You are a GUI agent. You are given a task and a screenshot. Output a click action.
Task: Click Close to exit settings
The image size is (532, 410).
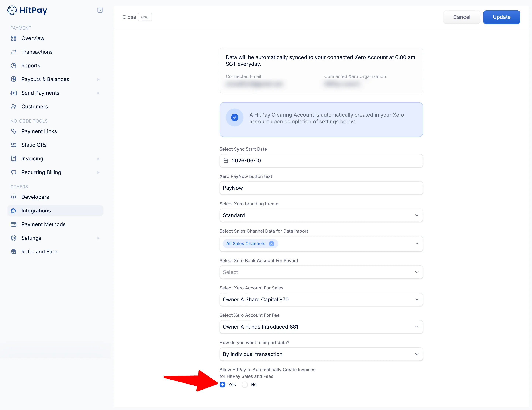[x=129, y=17]
